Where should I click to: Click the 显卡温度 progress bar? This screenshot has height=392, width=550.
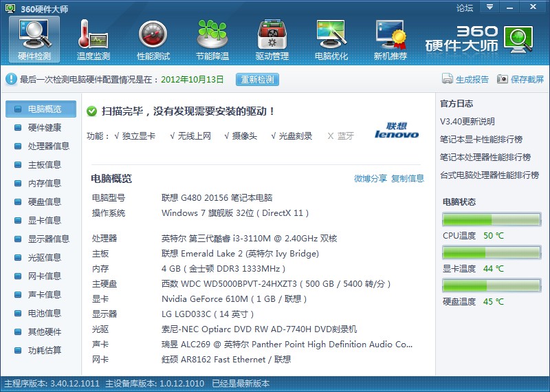pyautogui.click(x=492, y=252)
